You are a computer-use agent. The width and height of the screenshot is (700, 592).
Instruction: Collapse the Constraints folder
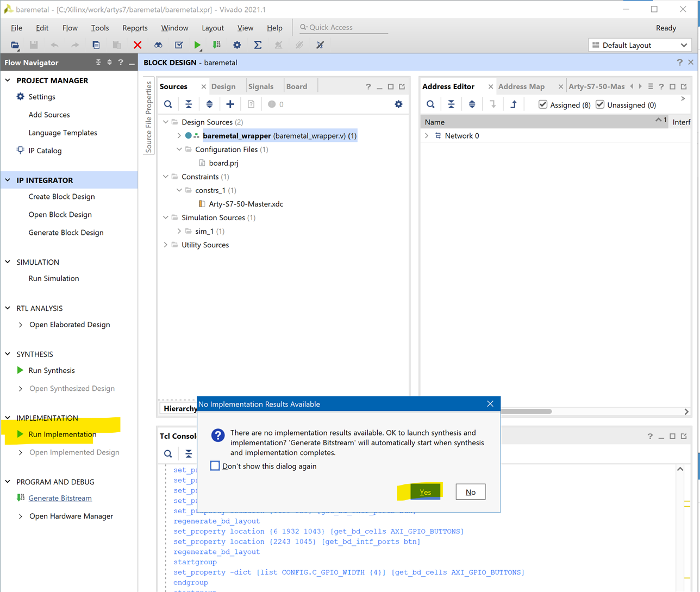[166, 177]
